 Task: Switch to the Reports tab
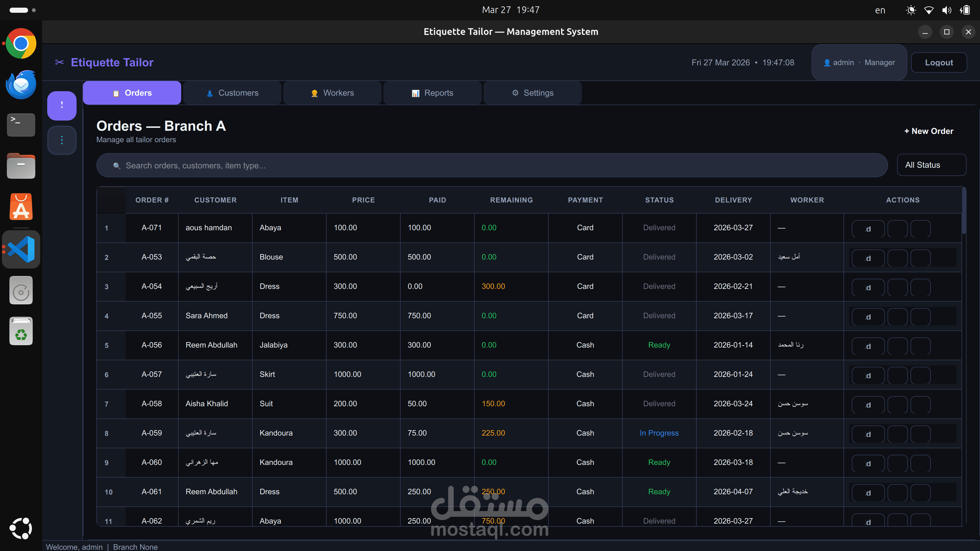click(x=432, y=93)
